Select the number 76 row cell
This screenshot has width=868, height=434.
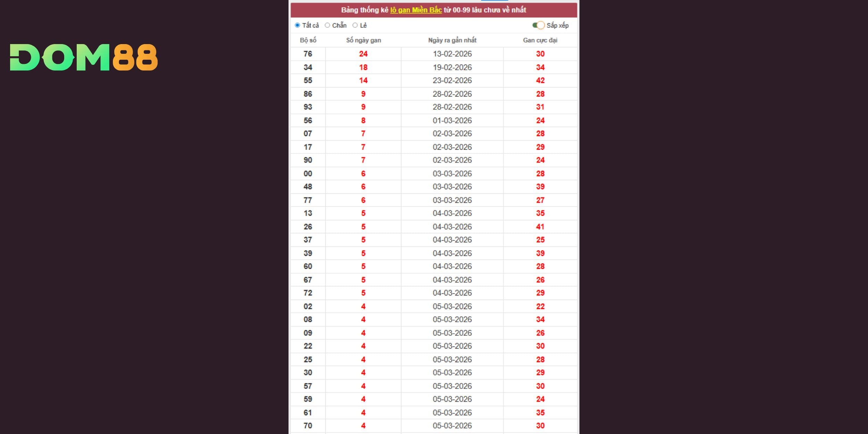coord(308,54)
